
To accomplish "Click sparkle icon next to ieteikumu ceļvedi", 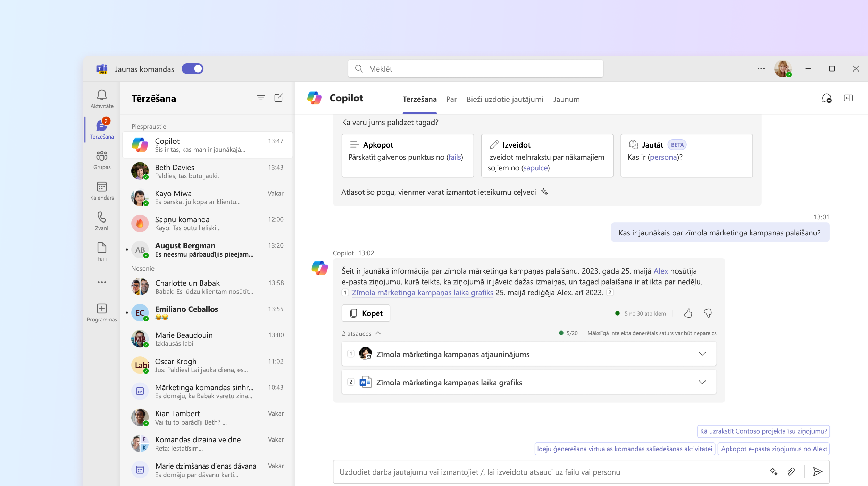I will 544,192.
